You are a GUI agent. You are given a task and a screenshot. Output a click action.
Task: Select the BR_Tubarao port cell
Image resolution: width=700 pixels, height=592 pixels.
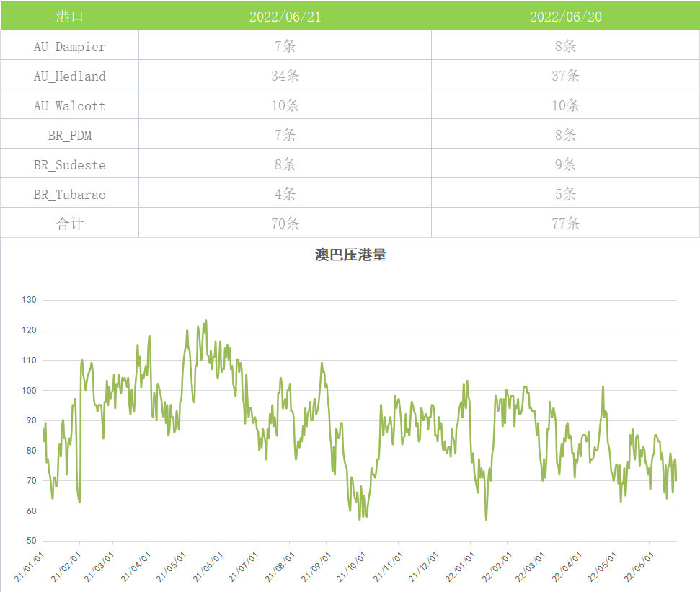tap(69, 195)
